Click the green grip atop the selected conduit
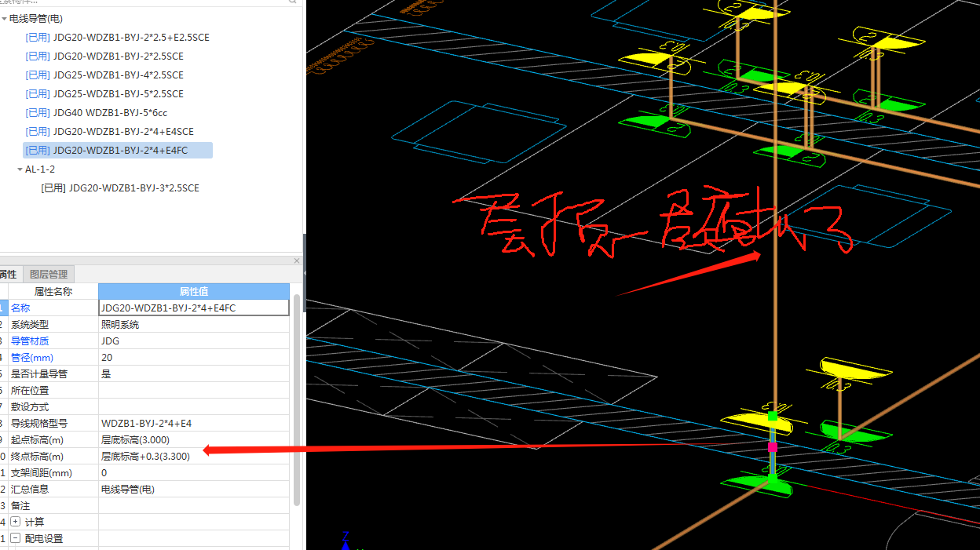This screenshot has height=550, width=980. pos(773,416)
